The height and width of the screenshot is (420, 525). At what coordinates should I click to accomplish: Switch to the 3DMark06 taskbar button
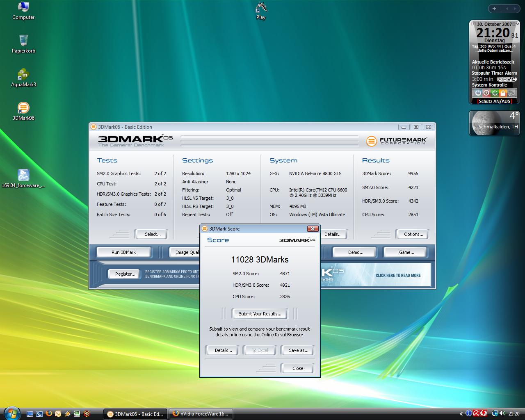[135, 414]
